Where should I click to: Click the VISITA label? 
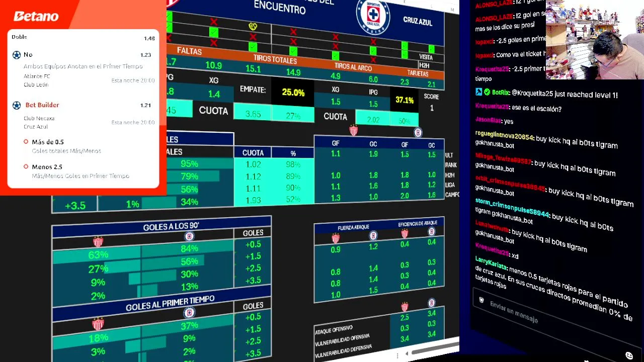[x=426, y=57]
